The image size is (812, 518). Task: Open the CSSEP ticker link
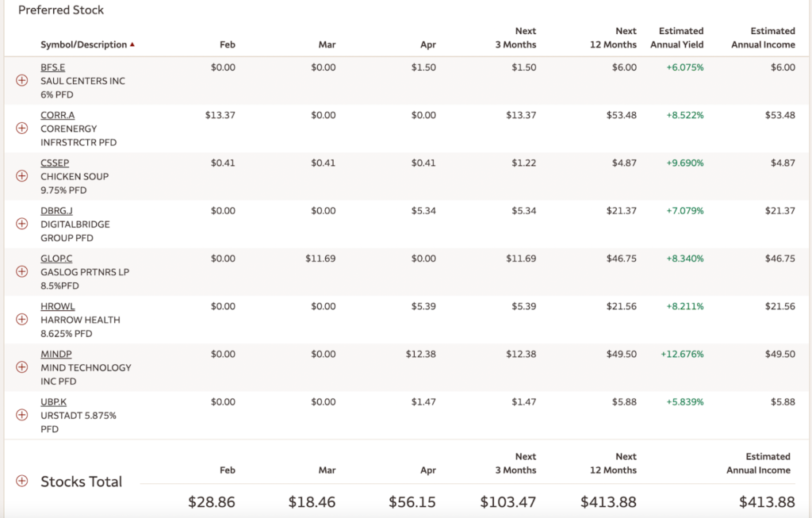(55, 163)
